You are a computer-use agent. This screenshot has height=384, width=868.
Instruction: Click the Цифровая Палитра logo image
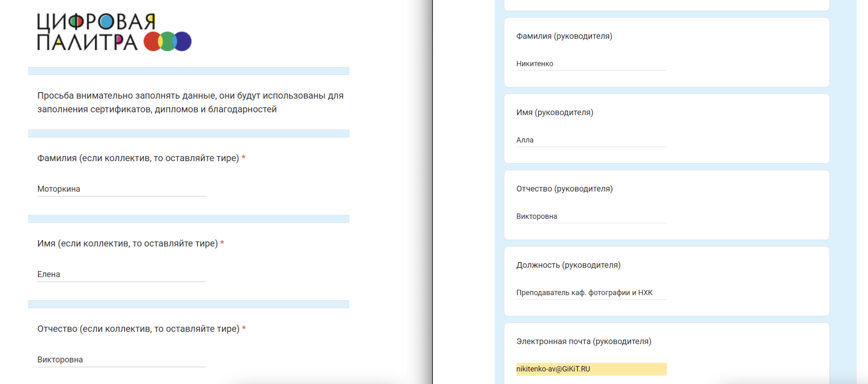point(114,32)
